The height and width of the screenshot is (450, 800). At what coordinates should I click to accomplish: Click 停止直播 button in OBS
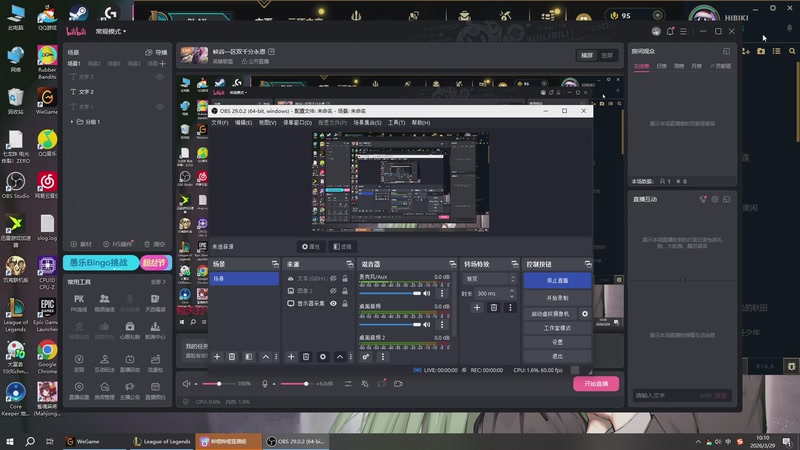557,281
